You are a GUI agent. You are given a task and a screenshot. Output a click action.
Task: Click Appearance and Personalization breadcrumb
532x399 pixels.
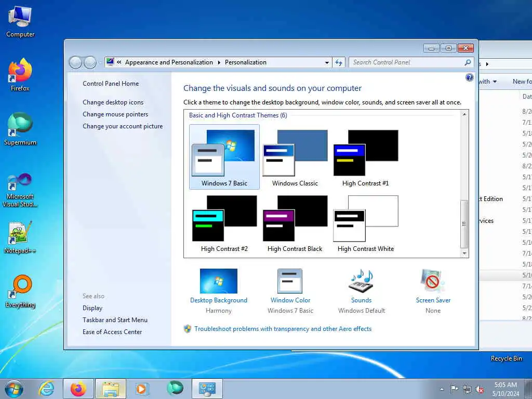point(169,62)
